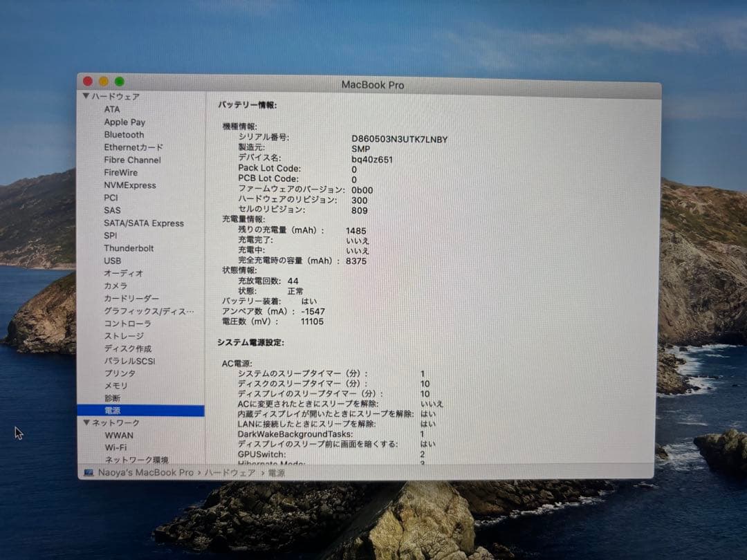
Task: Select highlighted 電源 power entry
Action: pyautogui.click(x=140, y=411)
